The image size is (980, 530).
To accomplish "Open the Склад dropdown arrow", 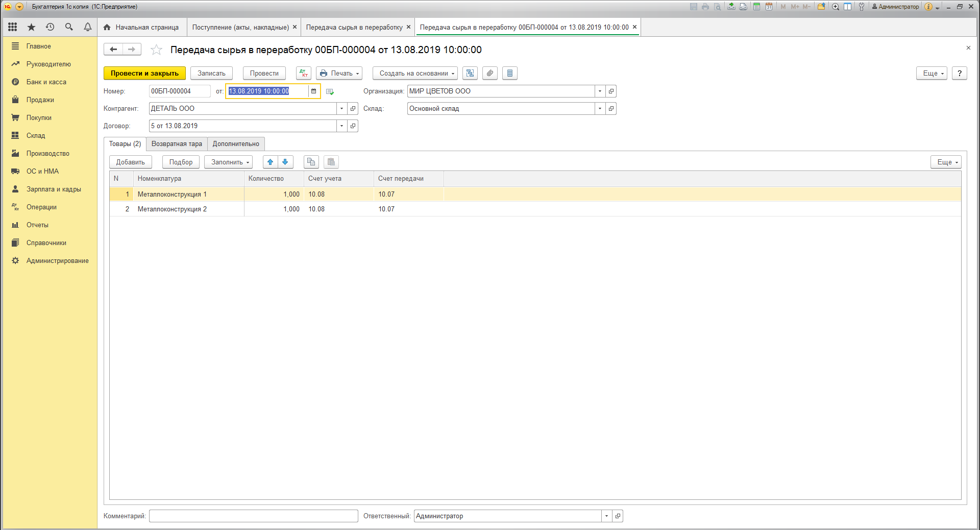I will coord(600,109).
